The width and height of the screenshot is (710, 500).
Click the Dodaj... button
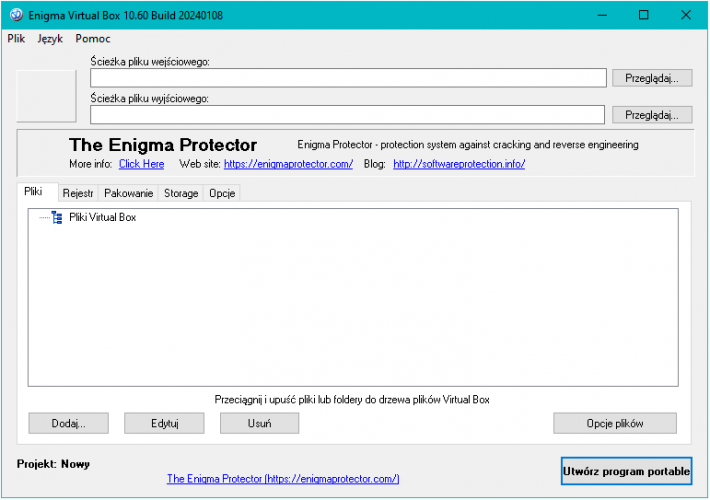68,423
